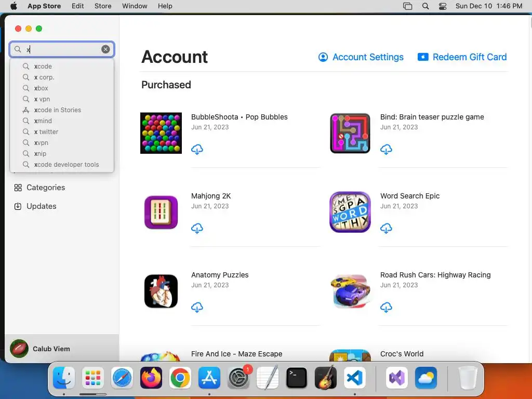Open Visual Studio Code from the Dock
Viewport: 532px width, 399px height.
click(x=355, y=377)
